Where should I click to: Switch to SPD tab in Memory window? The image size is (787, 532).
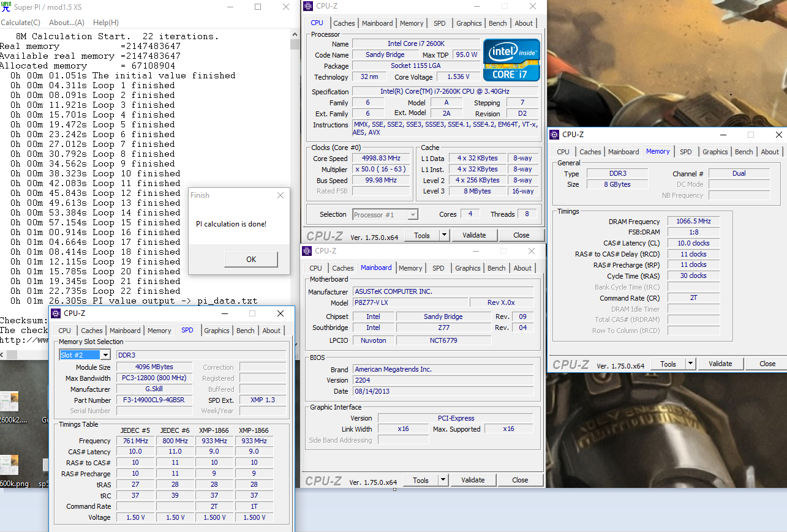click(686, 152)
